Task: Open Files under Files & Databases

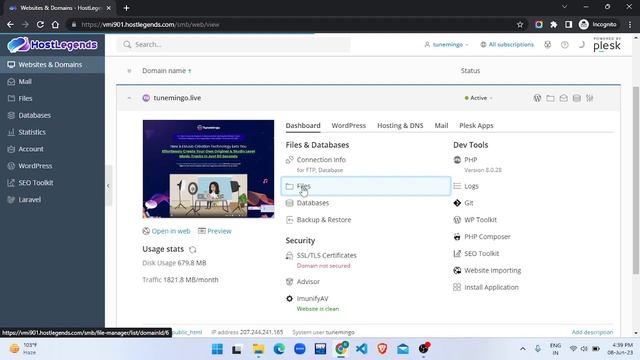Action: pos(366,186)
